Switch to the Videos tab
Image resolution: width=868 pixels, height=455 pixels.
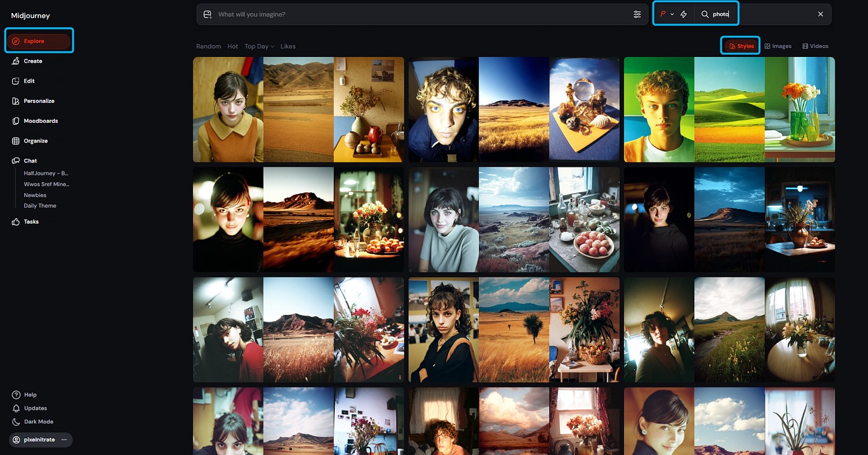(x=815, y=46)
